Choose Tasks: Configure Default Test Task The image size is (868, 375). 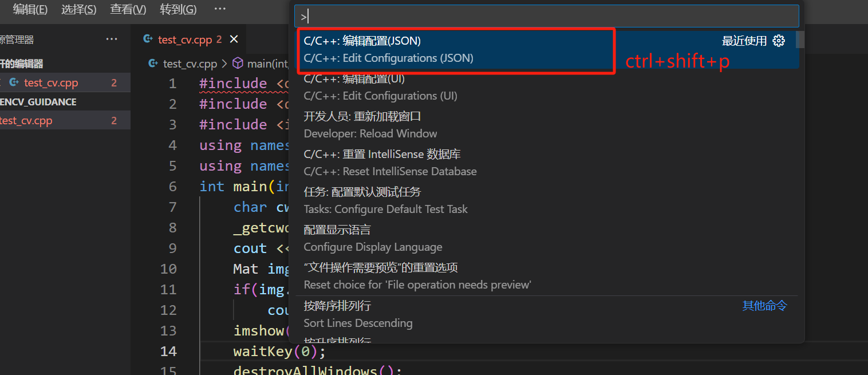tap(546, 201)
